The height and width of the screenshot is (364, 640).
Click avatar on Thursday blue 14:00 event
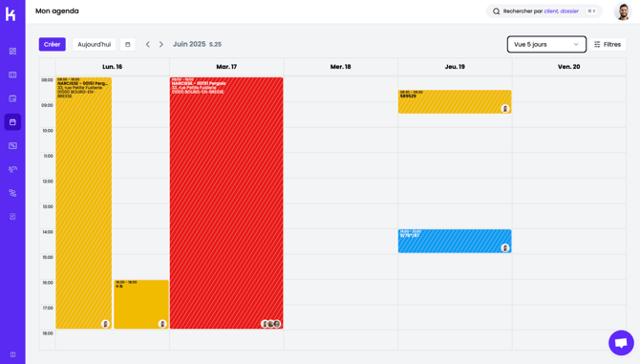click(x=505, y=248)
